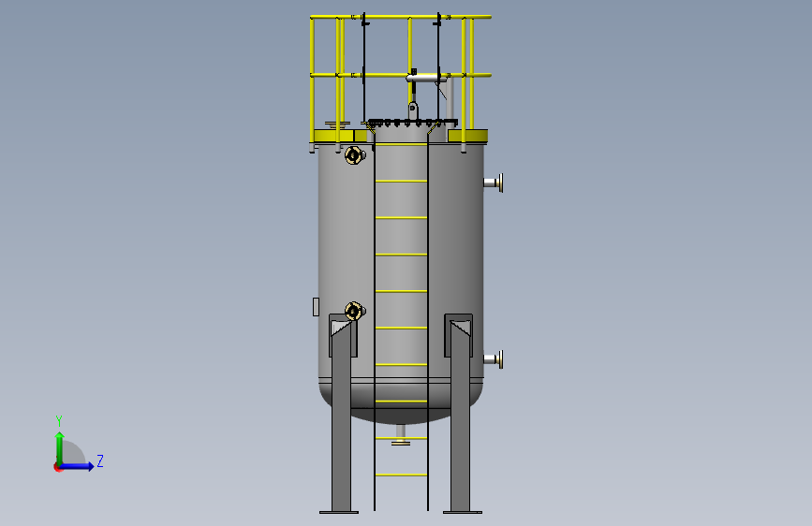Click the red origin point of the triad
This screenshot has width=812, height=526.
(57, 467)
